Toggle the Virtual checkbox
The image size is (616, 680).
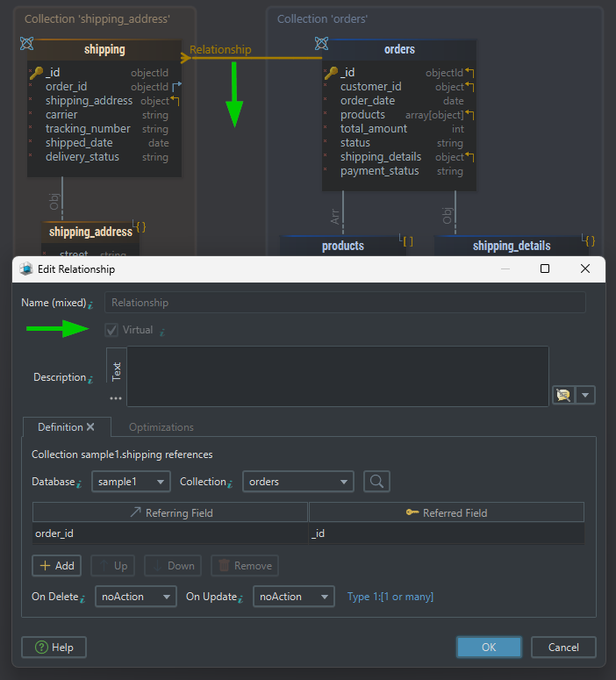(111, 330)
